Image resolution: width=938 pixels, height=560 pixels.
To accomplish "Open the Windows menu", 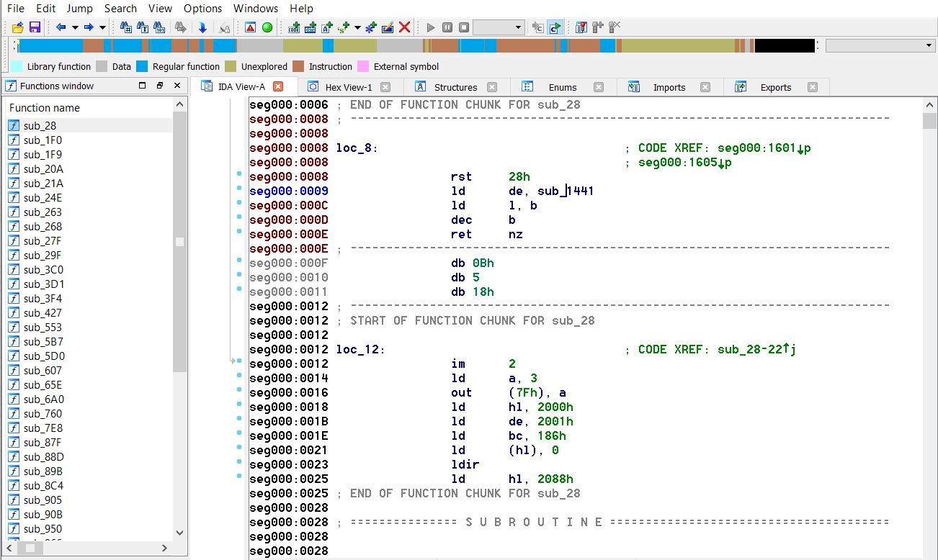I will (x=256, y=9).
